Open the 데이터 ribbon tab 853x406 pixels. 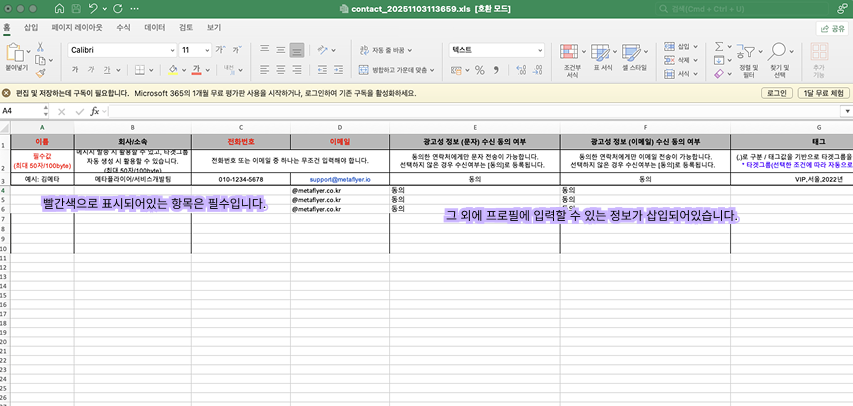(155, 28)
